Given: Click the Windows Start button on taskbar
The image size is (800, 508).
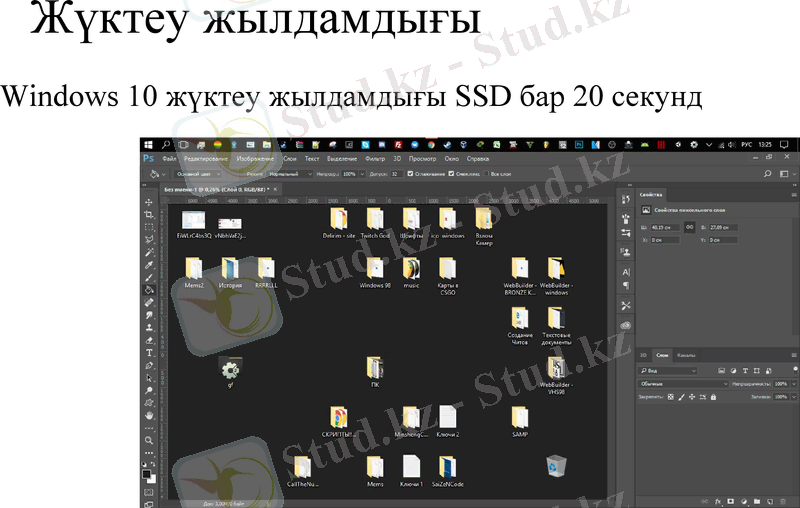Looking at the screenshot, I should [x=148, y=145].
